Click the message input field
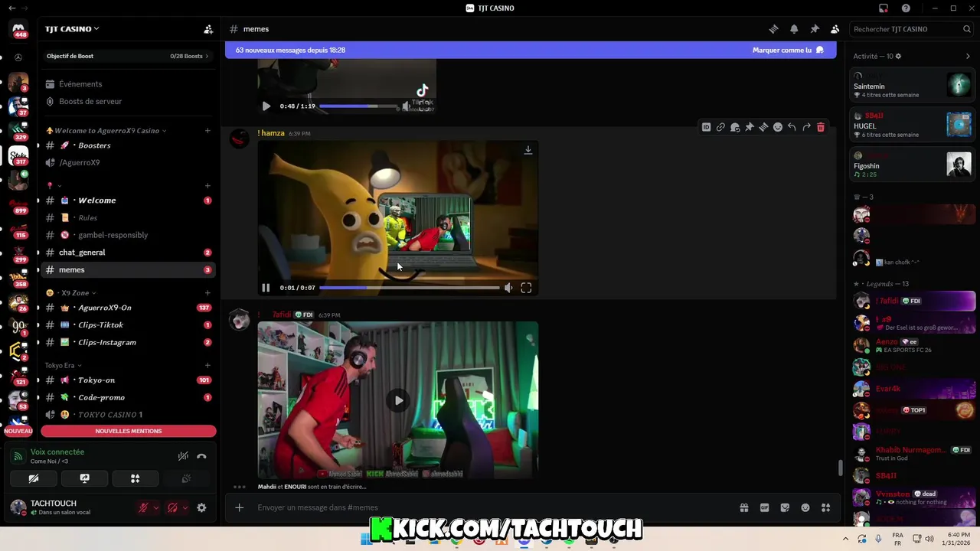The width and height of the screenshot is (980, 551). 490,507
